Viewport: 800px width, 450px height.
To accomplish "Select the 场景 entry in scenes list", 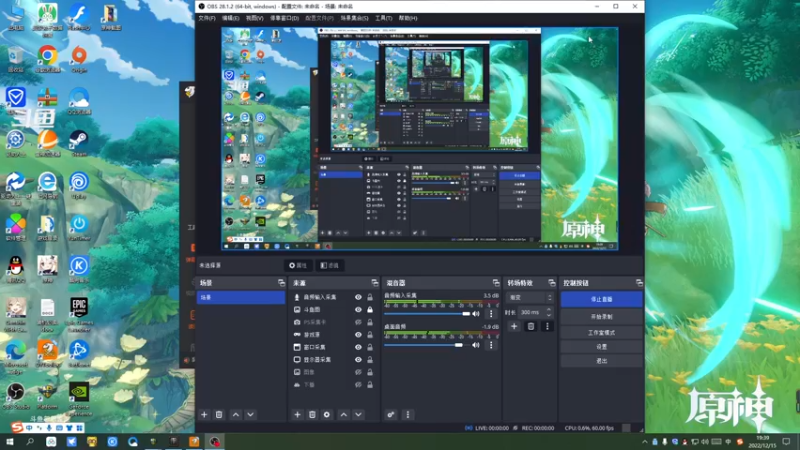I will pyautogui.click(x=241, y=297).
